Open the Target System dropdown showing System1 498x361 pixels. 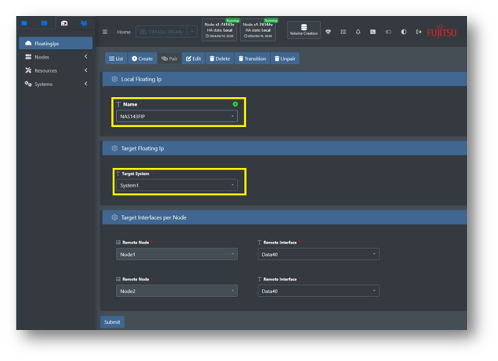(177, 185)
